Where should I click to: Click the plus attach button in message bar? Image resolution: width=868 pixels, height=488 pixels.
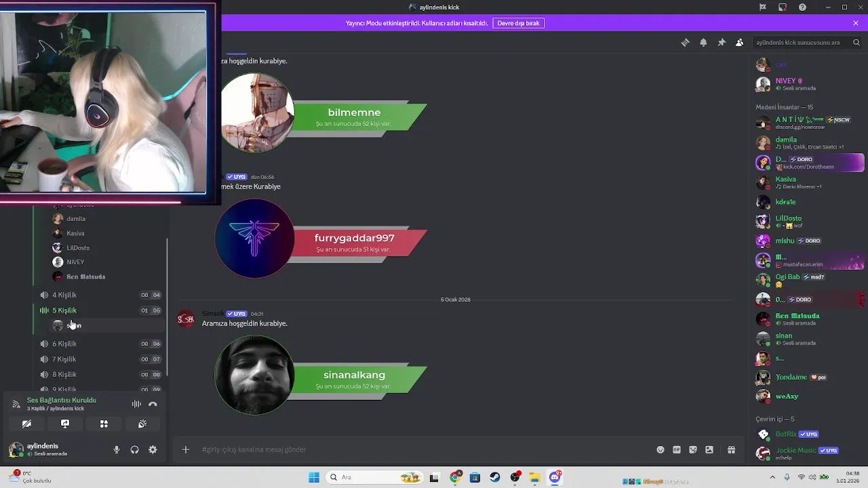(186, 449)
